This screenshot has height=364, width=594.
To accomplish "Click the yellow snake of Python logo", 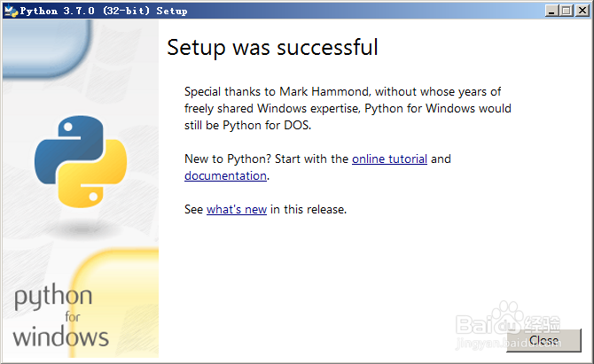I will (x=98, y=187).
